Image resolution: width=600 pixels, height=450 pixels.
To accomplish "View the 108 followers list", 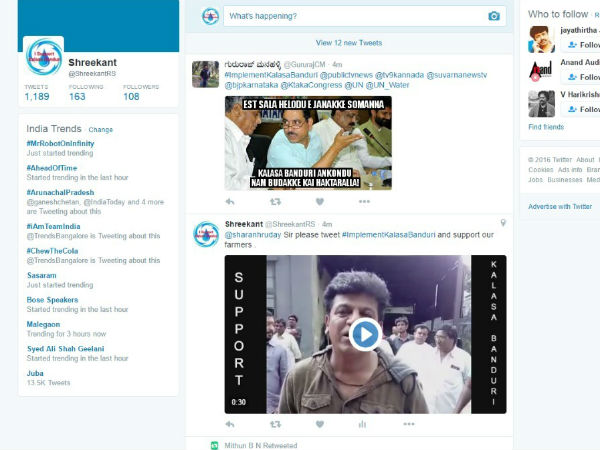I will tap(140, 93).
